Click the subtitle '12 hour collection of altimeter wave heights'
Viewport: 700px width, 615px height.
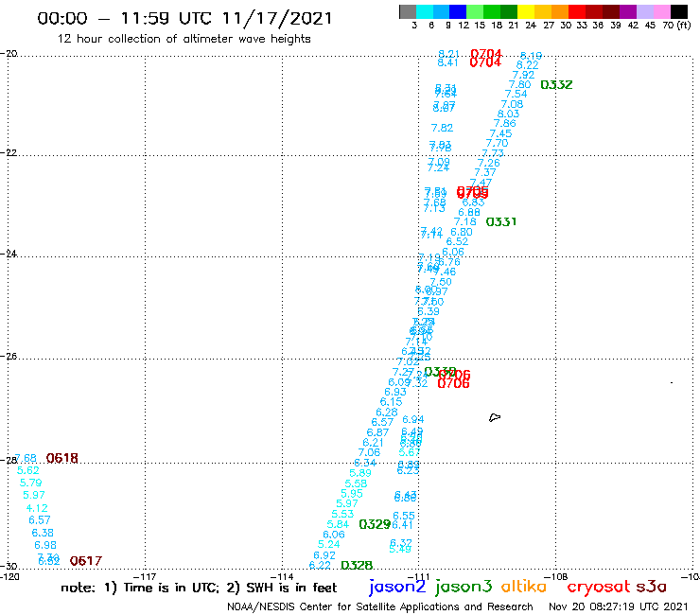pos(184,39)
